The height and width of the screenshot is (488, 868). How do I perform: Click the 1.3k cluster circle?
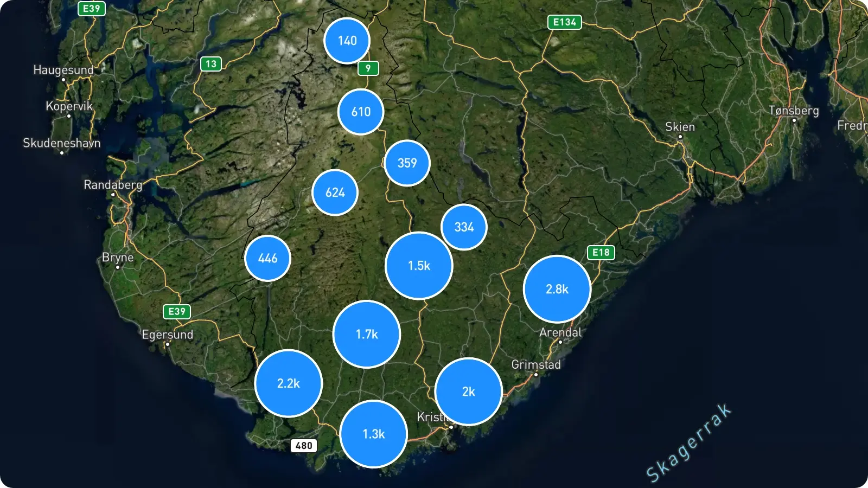point(374,434)
